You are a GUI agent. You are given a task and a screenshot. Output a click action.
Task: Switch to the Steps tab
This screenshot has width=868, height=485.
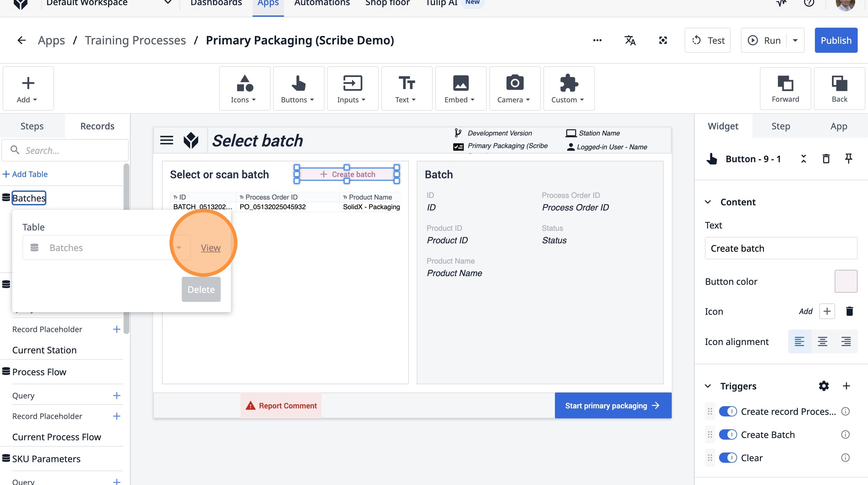pos(32,126)
